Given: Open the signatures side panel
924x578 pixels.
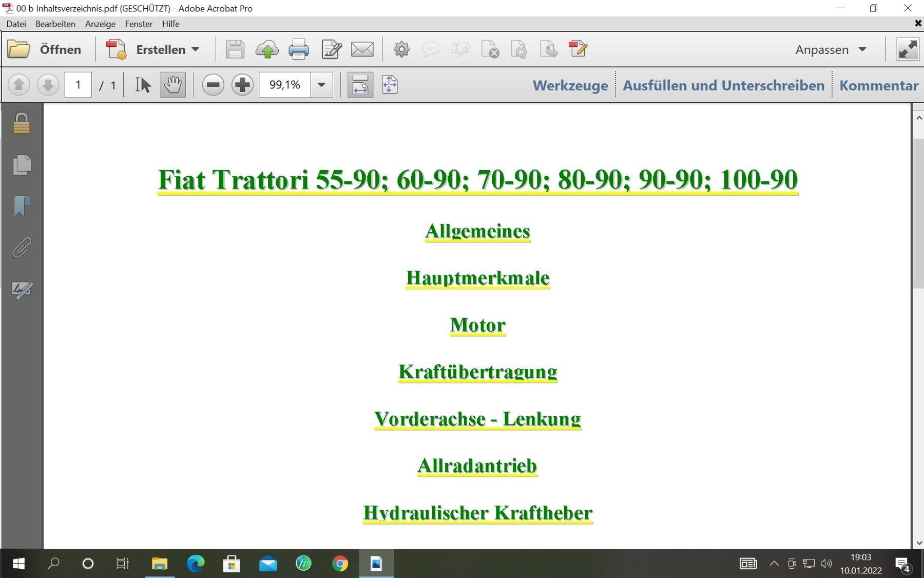Looking at the screenshot, I should coord(22,290).
